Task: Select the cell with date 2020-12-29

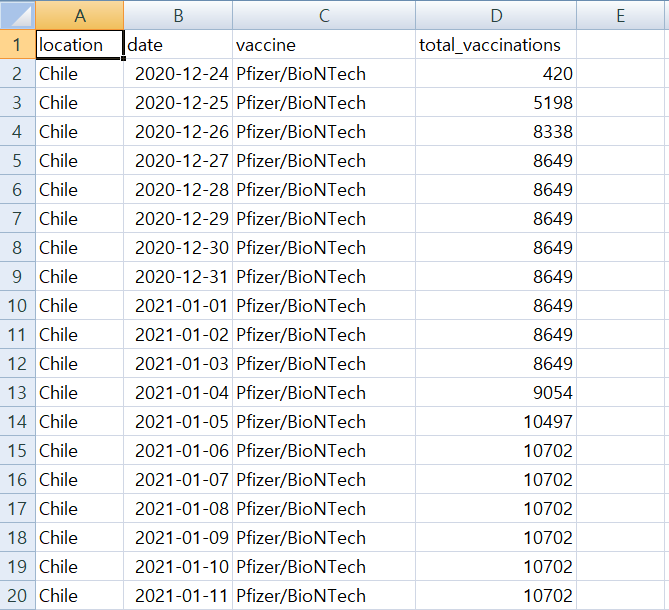Action: click(x=178, y=218)
